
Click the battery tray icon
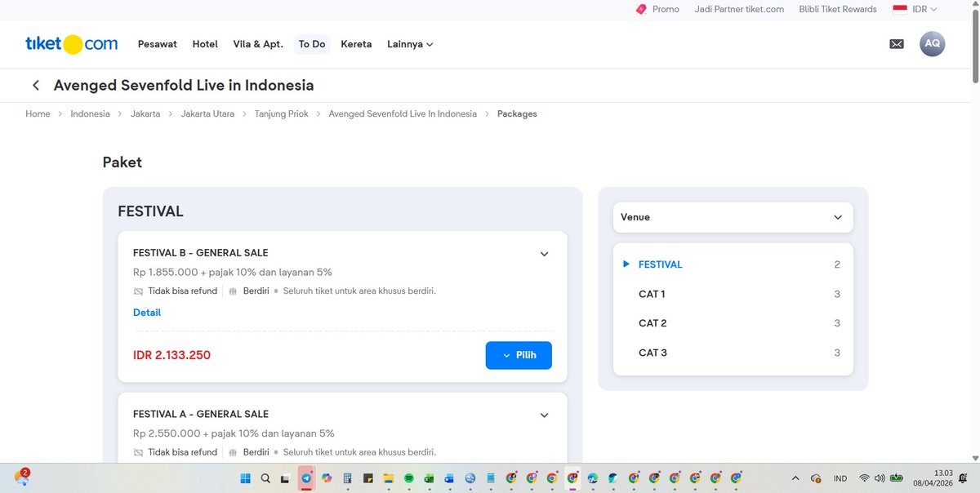pyautogui.click(x=898, y=478)
